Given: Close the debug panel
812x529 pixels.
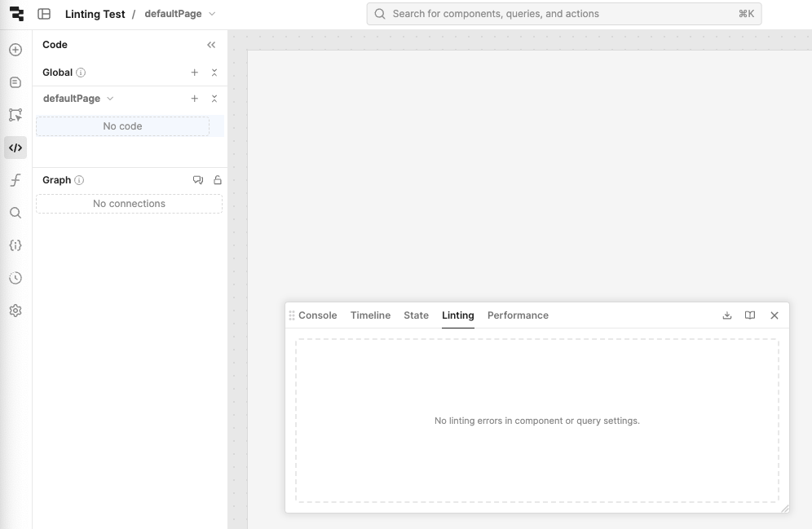Looking at the screenshot, I should [774, 315].
